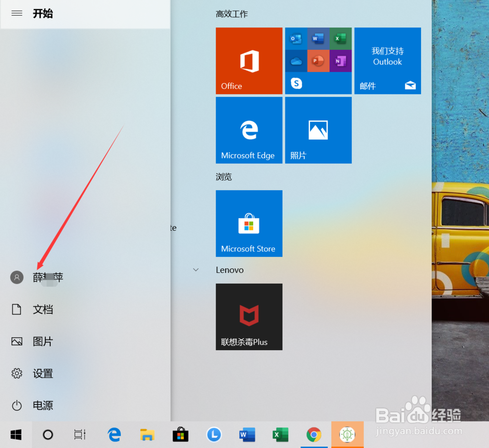
Task: Click the 开始 title text
Action: (x=43, y=14)
